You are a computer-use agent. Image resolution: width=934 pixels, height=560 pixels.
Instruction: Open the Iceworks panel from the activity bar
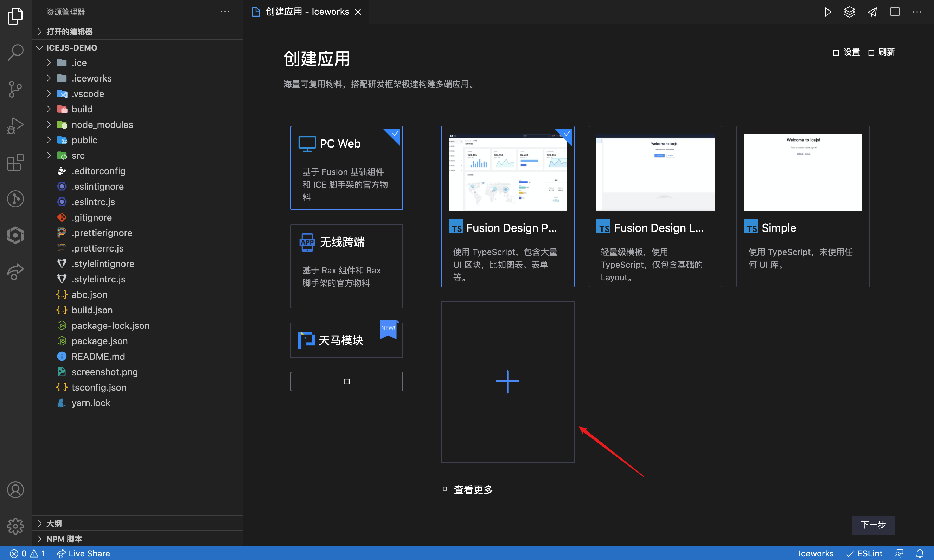15,235
